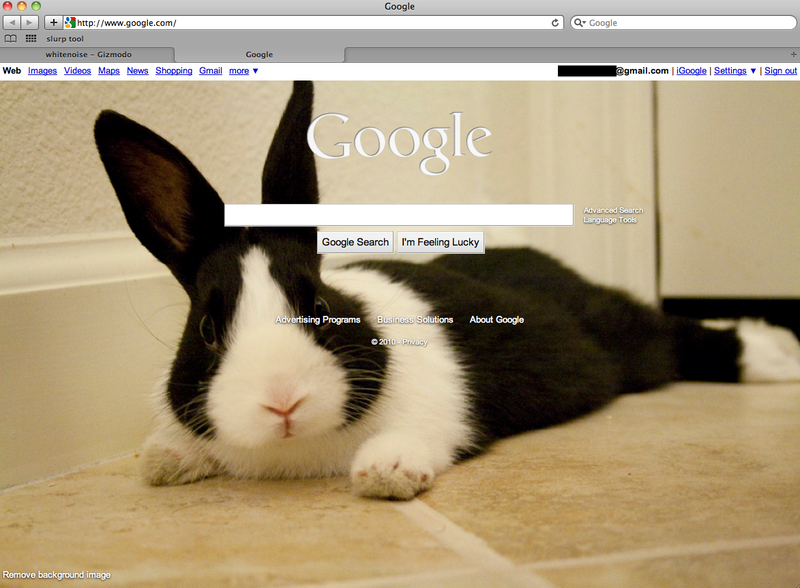Open Language Tools link
The width and height of the screenshot is (800, 588).
point(610,220)
